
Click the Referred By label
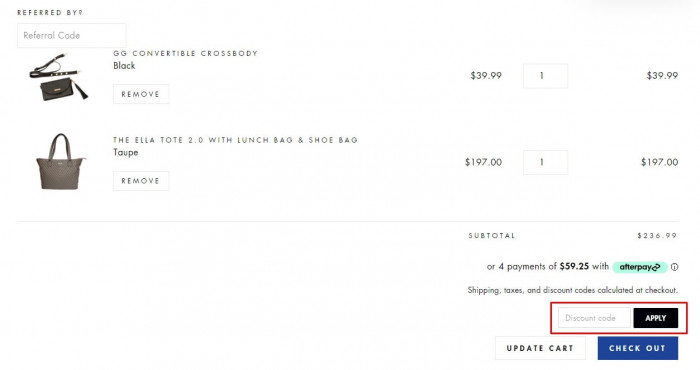click(x=50, y=12)
